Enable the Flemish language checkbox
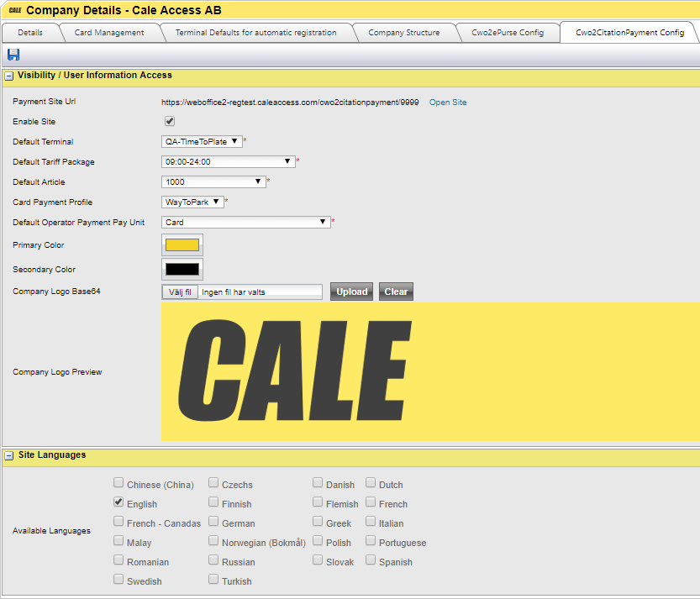 click(x=318, y=502)
